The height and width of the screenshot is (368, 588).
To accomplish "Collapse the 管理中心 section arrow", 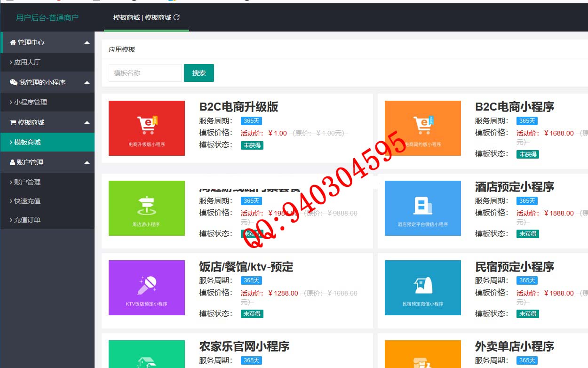I will point(87,42).
